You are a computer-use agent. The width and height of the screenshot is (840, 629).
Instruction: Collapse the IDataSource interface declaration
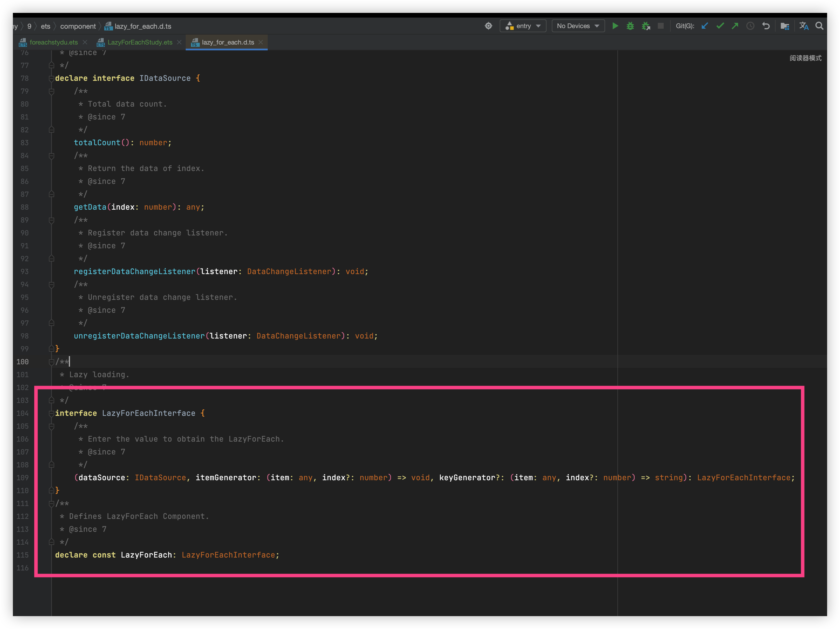[x=51, y=78]
